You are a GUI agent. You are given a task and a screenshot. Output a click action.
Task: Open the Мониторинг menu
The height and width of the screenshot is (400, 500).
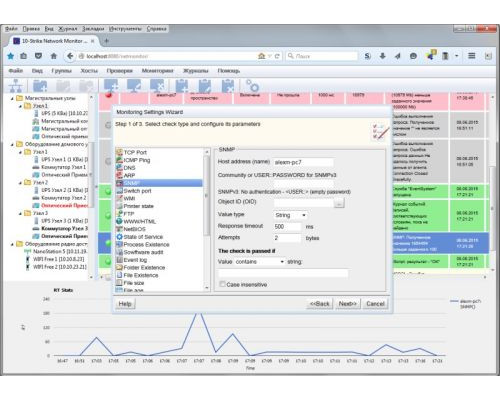(x=158, y=71)
